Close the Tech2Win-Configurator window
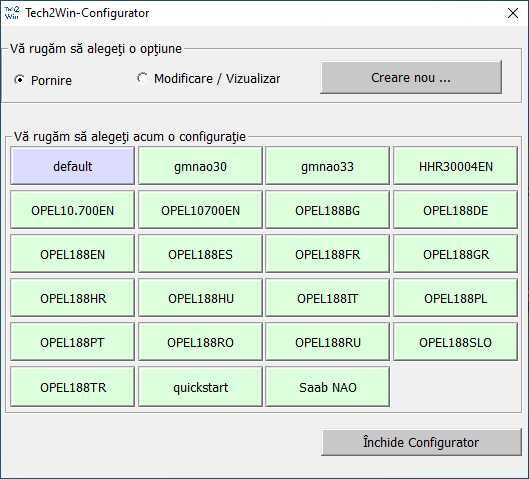Screen dimensions: 529x479 pos(513,13)
